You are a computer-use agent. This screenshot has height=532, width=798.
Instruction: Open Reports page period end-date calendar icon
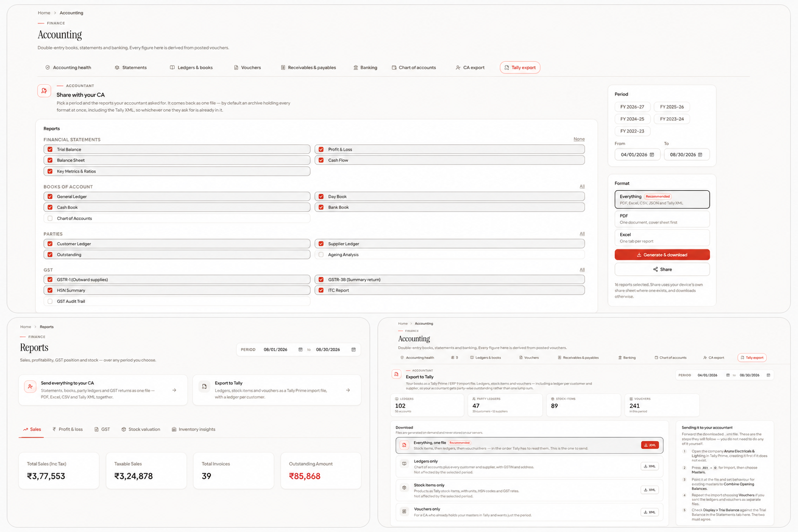coord(353,350)
